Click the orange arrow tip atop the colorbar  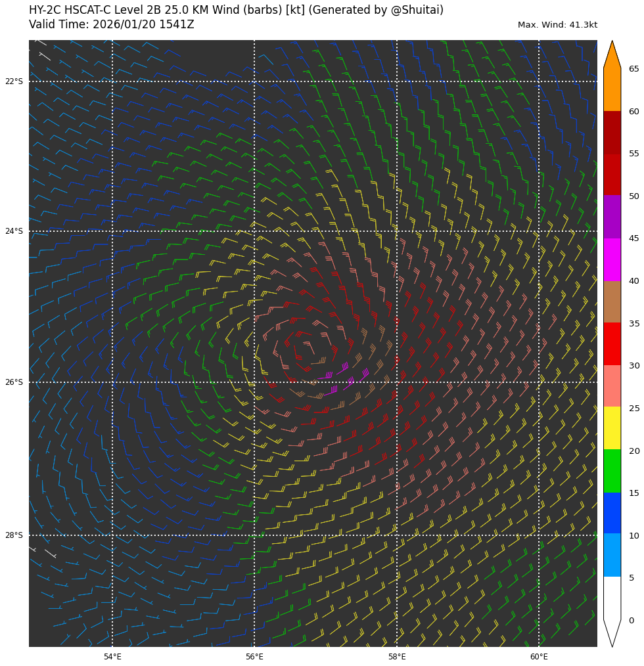(612, 54)
